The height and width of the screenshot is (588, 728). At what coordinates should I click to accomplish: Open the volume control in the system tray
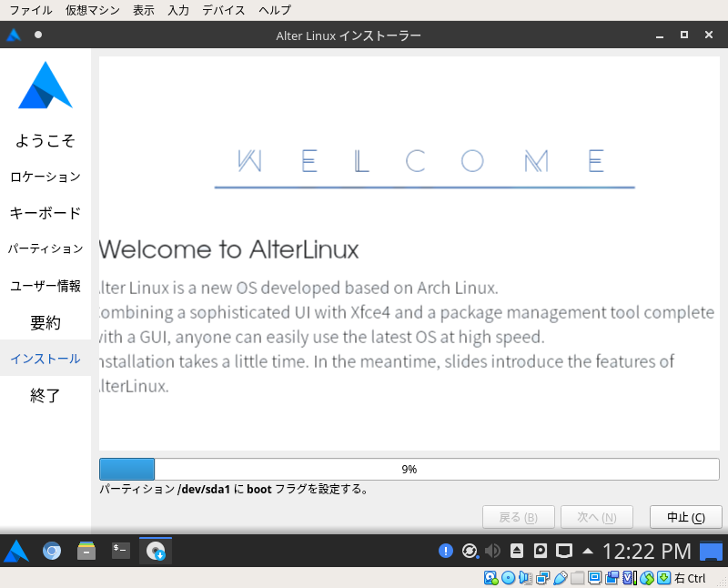coord(492,551)
